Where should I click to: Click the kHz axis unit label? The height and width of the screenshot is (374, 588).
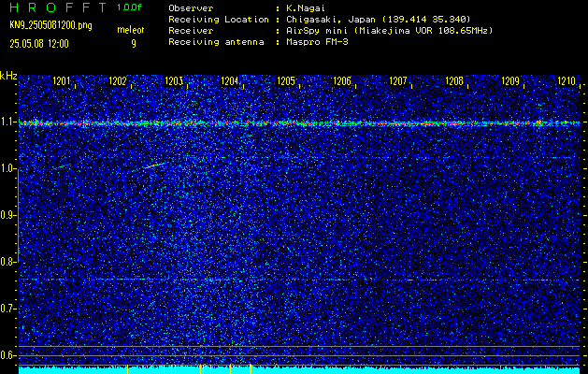pyautogui.click(x=8, y=76)
